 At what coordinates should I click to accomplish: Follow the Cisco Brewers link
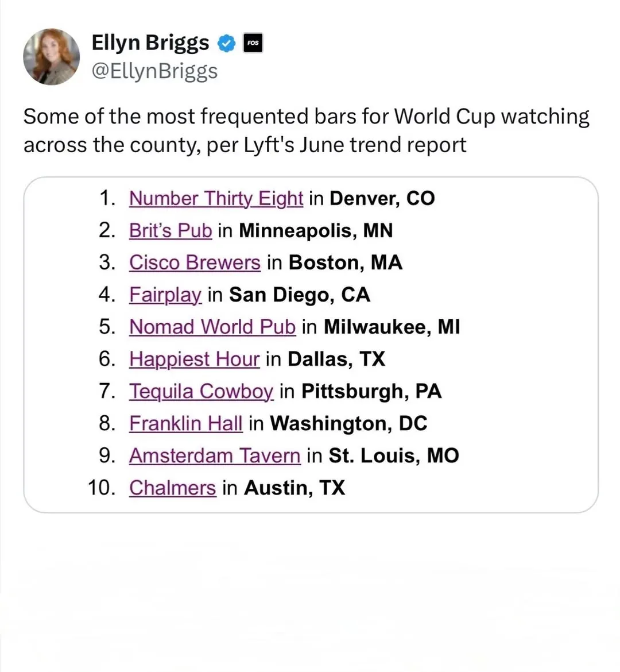(195, 262)
